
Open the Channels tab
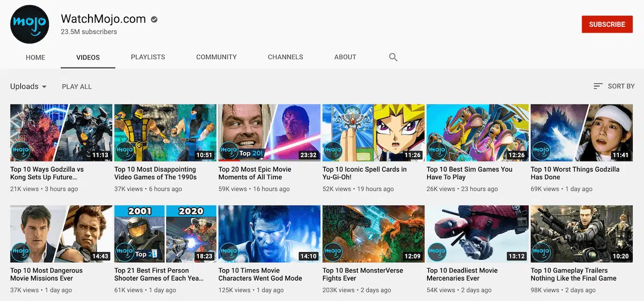click(x=286, y=57)
